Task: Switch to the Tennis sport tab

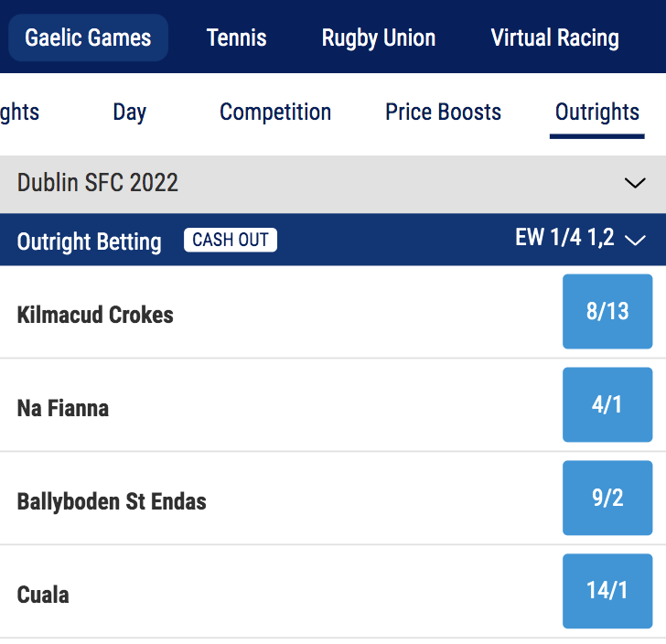Action: tap(237, 38)
